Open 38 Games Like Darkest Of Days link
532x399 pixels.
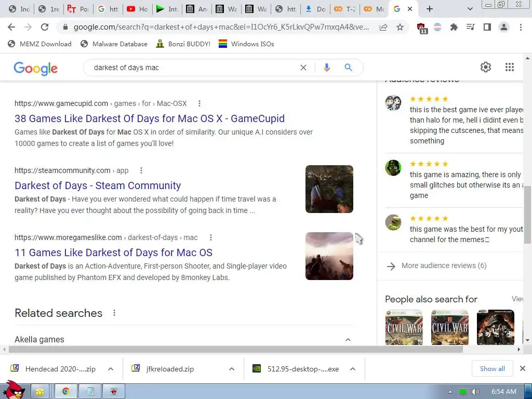[x=150, y=118]
